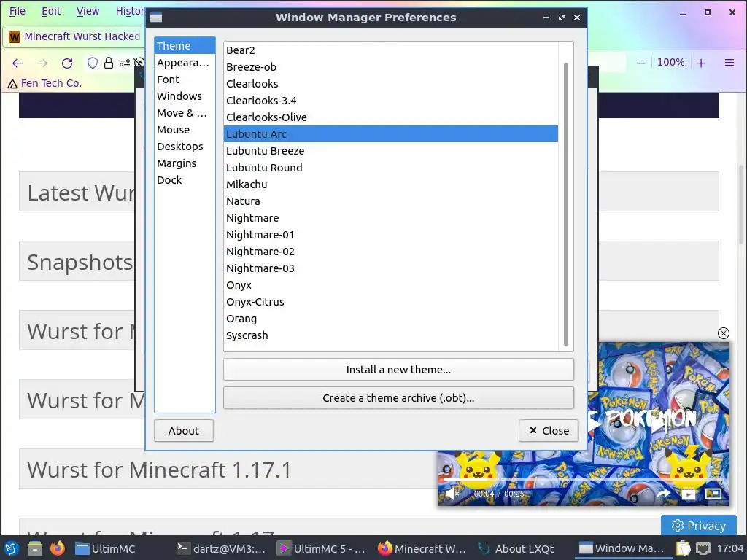This screenshot has width=747, height=560.
Task: Switch to the Margins settings section
Action: (x=185, y=163)
